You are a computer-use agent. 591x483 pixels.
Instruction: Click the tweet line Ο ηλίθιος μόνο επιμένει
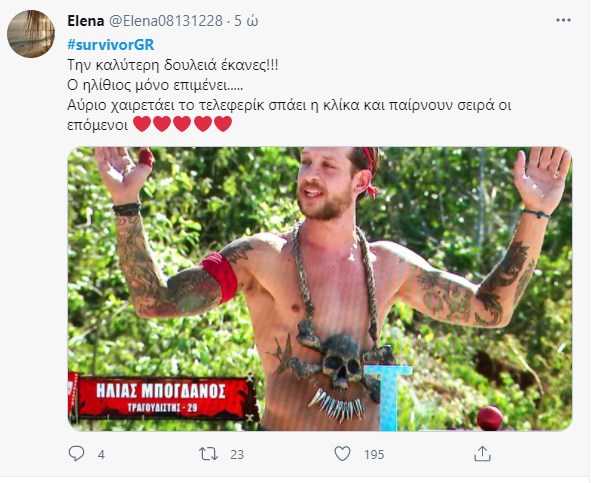(155, 85)
